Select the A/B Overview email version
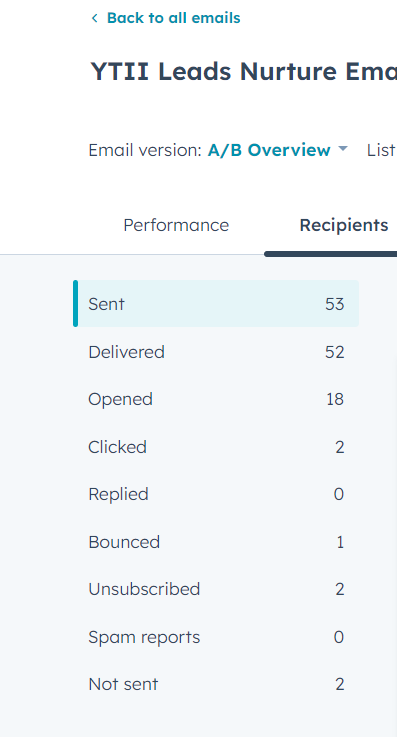The image size is (397, 737). pyautogui.click(x=269, y=150)
